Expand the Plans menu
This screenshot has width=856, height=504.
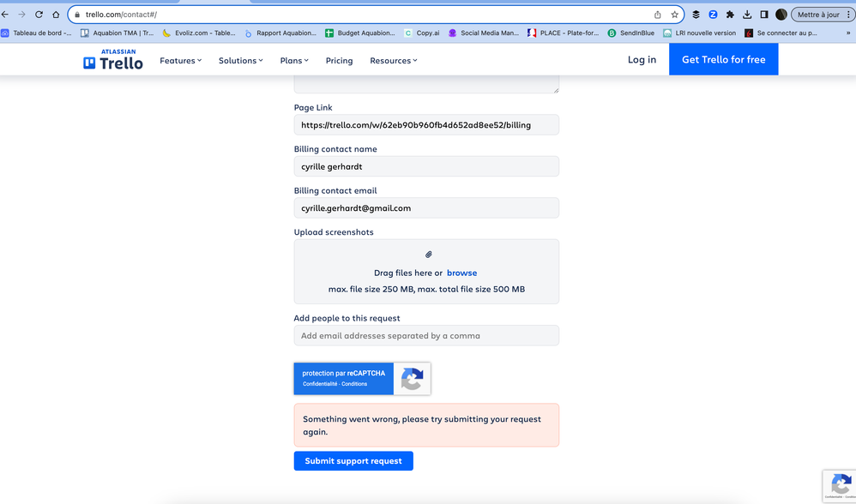click(294, 61)
